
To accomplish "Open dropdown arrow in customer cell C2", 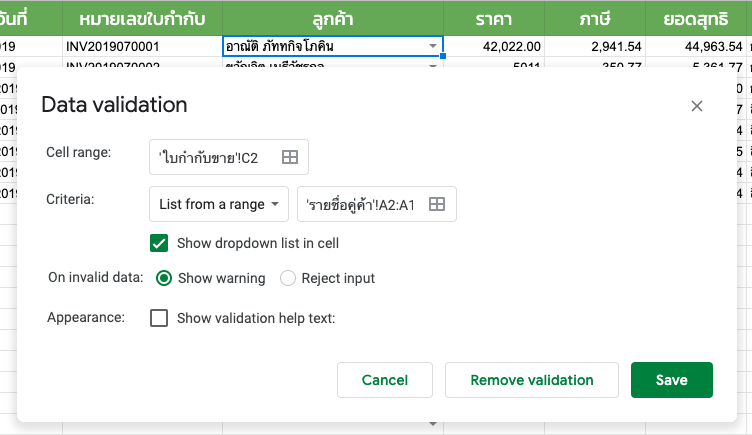I will tap(433, 46).
